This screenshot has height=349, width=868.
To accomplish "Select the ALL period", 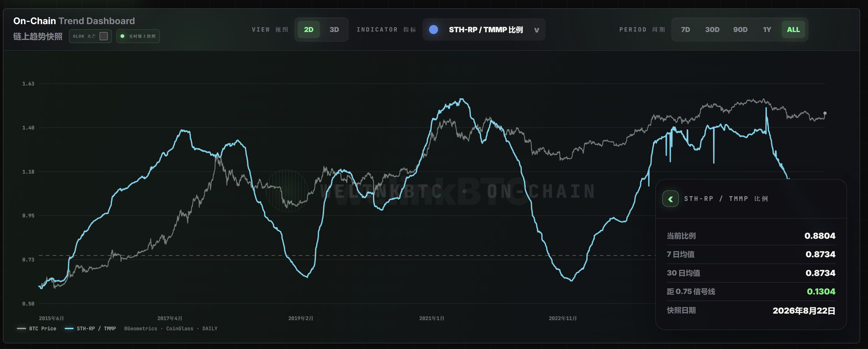I will pyautogui.click(x=793, y=30).
